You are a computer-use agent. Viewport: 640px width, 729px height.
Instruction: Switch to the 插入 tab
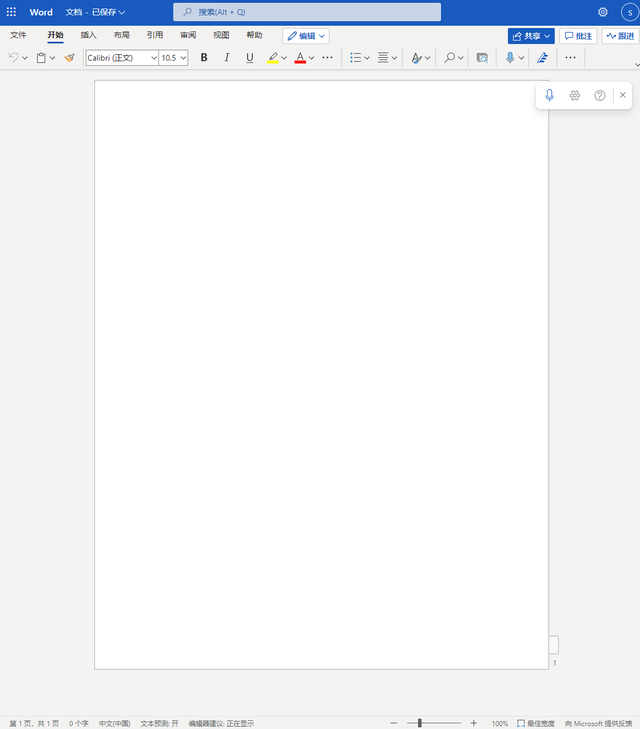point(88,35)
